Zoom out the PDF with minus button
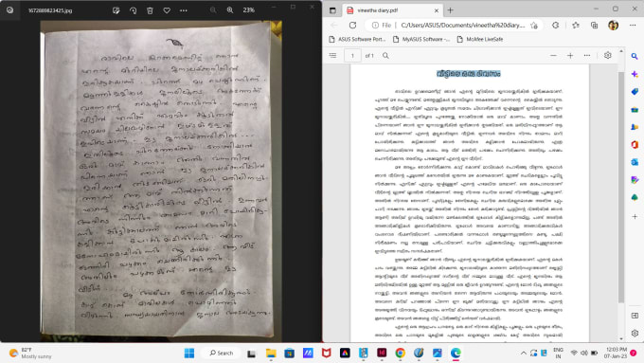 (553, 56)
